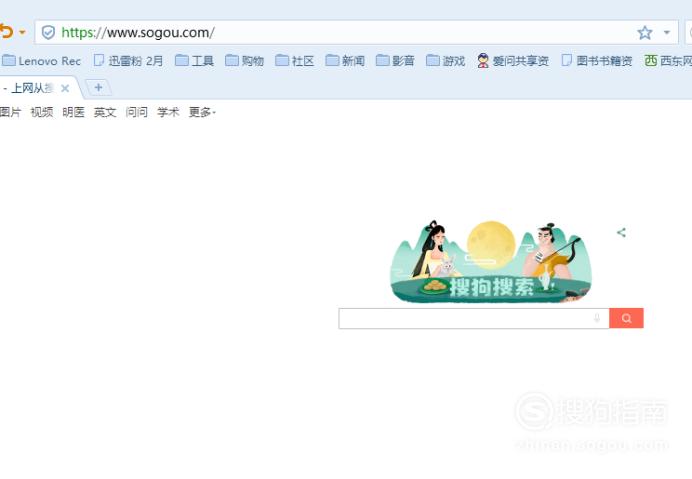This screenshot has height=479, width=692.
Task: Click the address bar URL field
Action: click(x=357, y=32)
